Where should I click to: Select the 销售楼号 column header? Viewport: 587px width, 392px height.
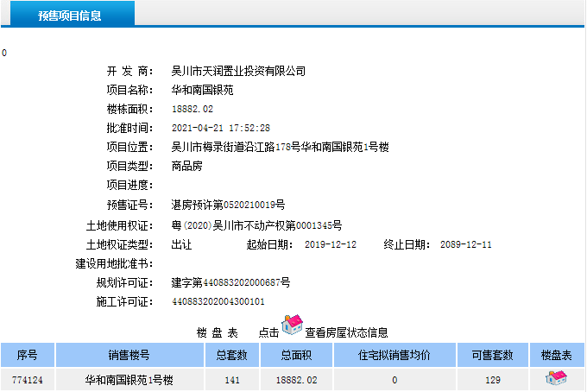[x=129, y=355]
